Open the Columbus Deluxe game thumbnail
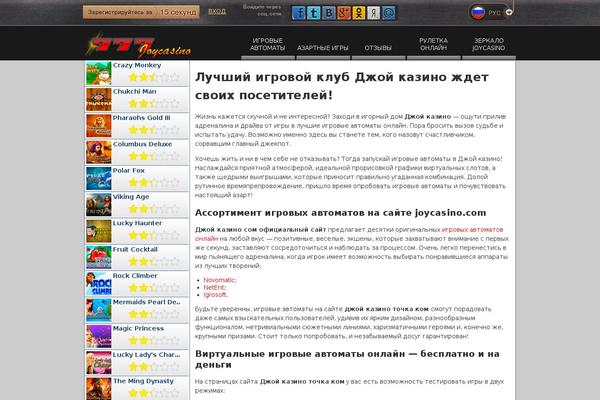 coord(99,152)
